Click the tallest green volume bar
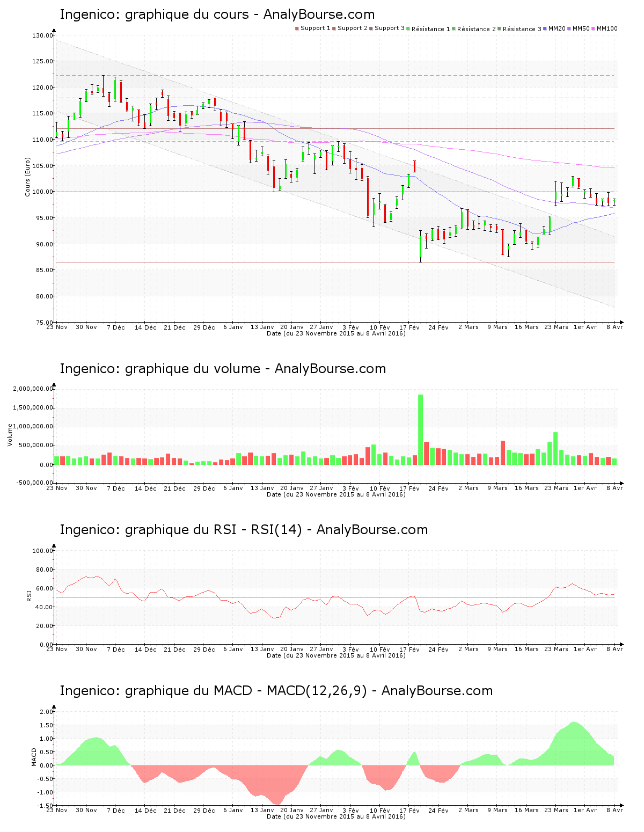 421,429
